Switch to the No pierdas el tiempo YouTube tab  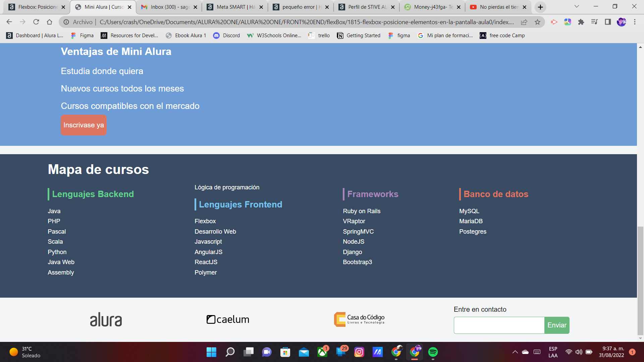[x=499, y=7]
